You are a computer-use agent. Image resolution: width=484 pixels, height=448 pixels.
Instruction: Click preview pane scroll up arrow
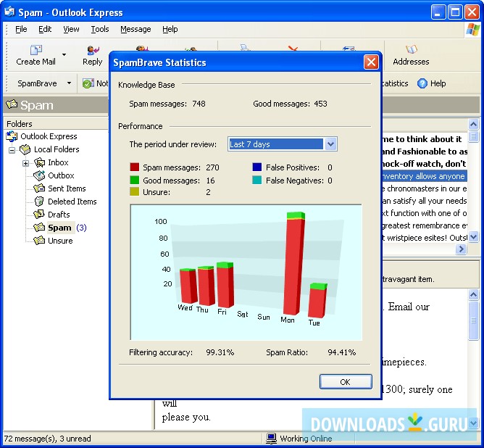[x=473, y=294]
